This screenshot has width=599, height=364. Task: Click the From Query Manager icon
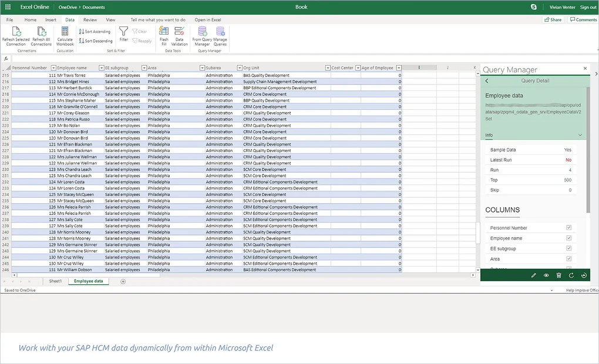[x=202, y=32]
